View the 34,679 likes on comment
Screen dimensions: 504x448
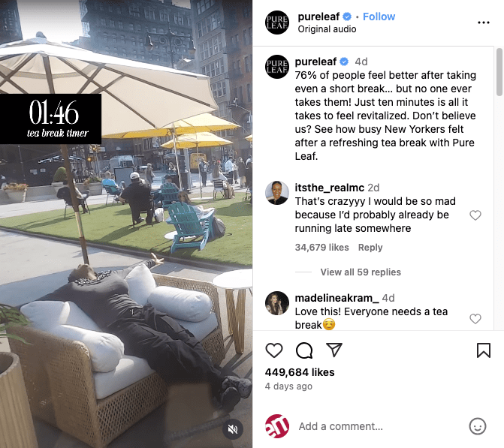321,248
